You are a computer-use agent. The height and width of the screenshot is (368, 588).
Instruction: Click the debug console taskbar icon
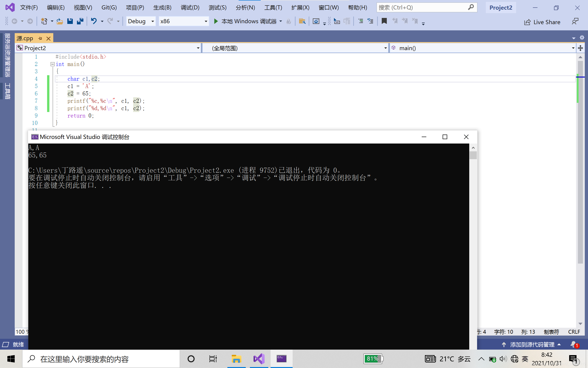point(281,359)
